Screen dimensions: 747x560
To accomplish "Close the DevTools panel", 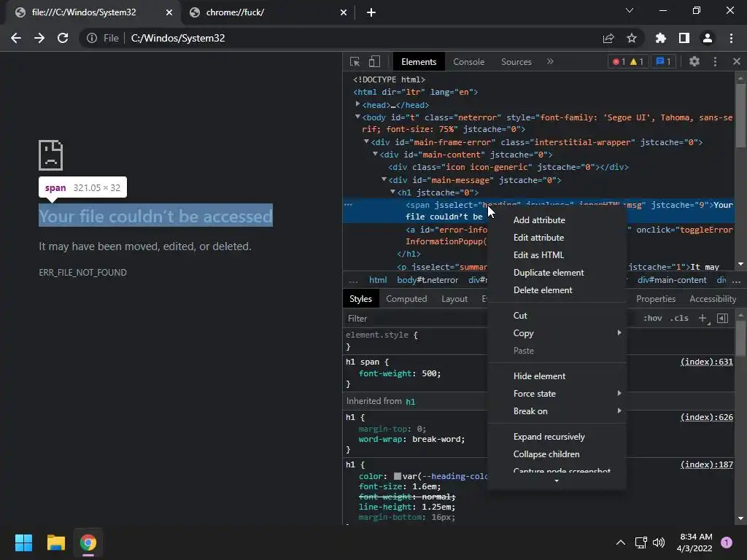I will 737,61.
